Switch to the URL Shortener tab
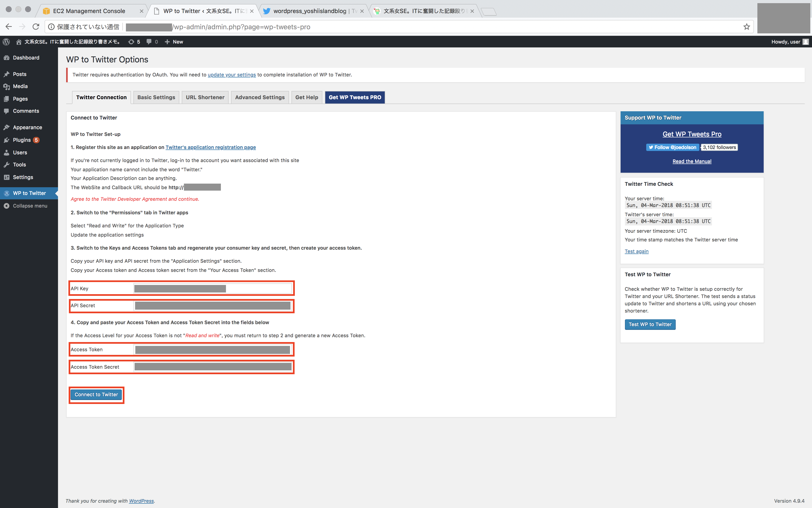Viewport: 812px width, 508px height. (x=205, y=97)
